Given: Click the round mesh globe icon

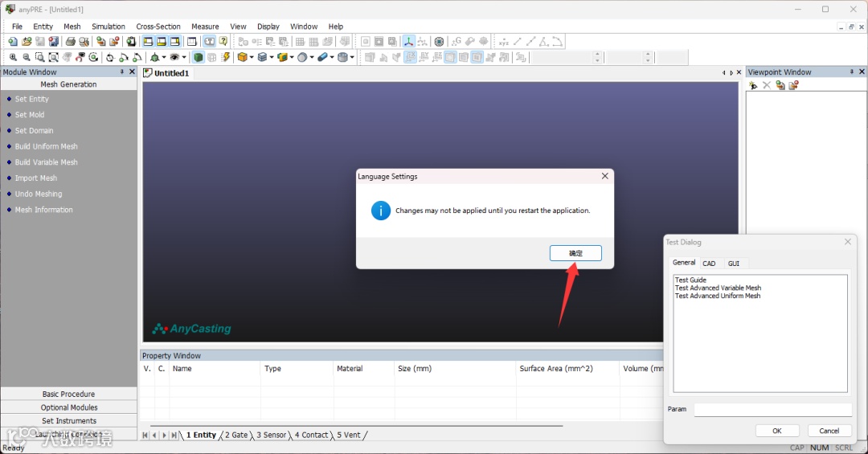Looking at the screenshot, I should [x=439, y=42].
